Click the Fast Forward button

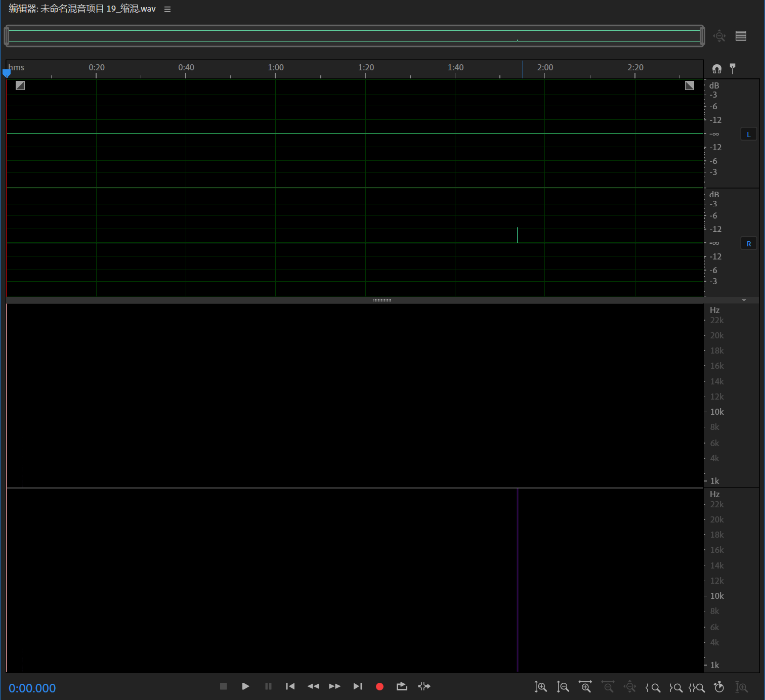coord(334,686)
